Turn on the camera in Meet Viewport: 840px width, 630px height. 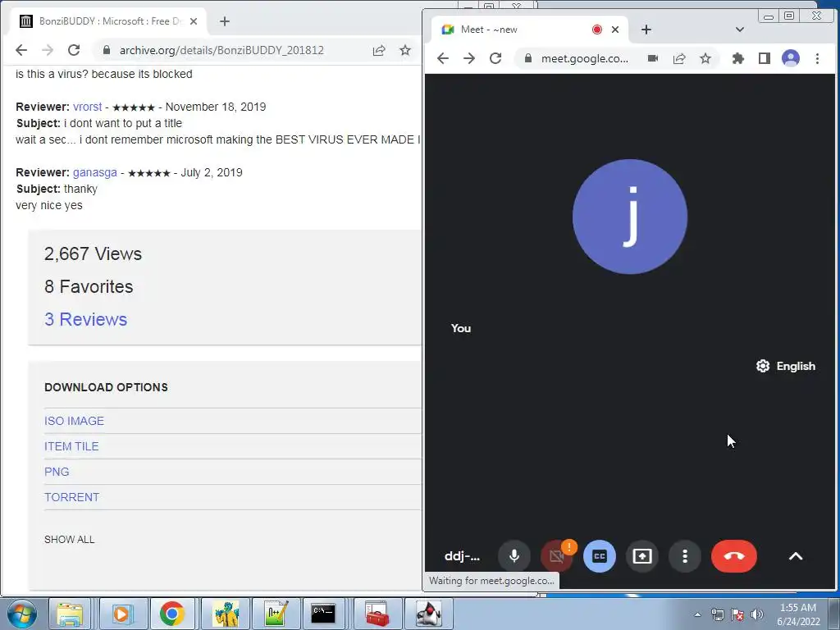(x=557, y=556)
